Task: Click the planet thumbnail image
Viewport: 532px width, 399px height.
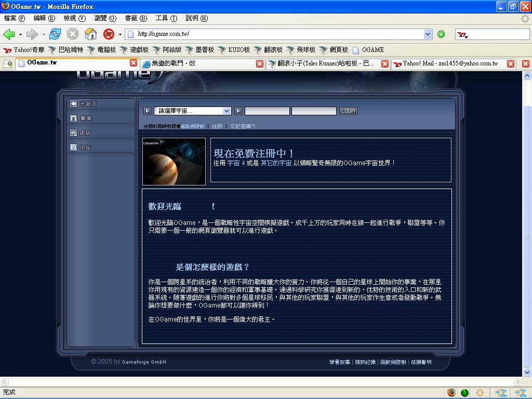Action: [174, 162]
